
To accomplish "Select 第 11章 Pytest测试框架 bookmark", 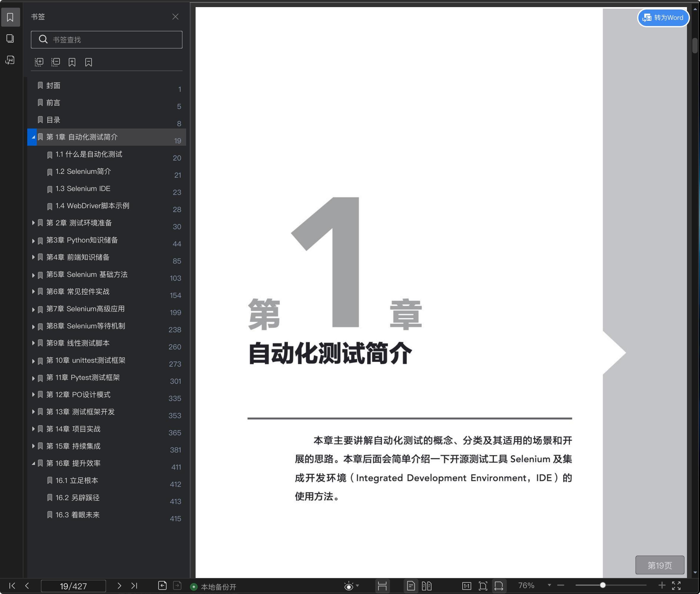I will (106, 378).
